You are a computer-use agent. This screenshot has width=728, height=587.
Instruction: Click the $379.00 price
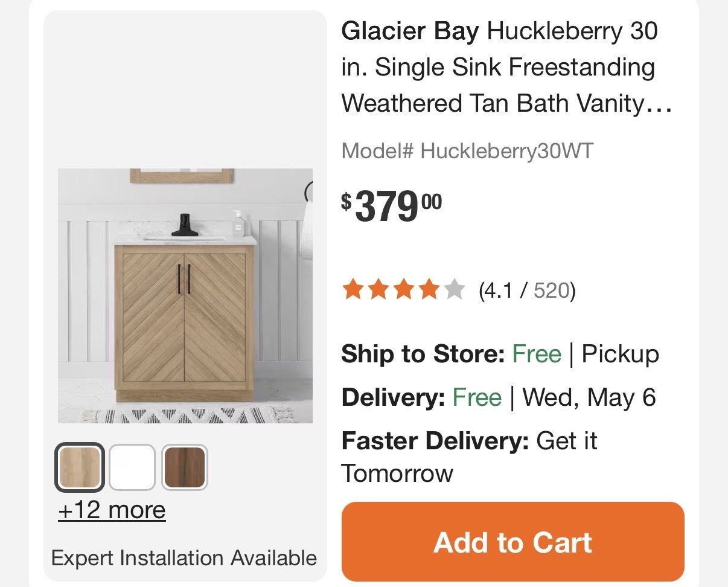pos(392,205)
